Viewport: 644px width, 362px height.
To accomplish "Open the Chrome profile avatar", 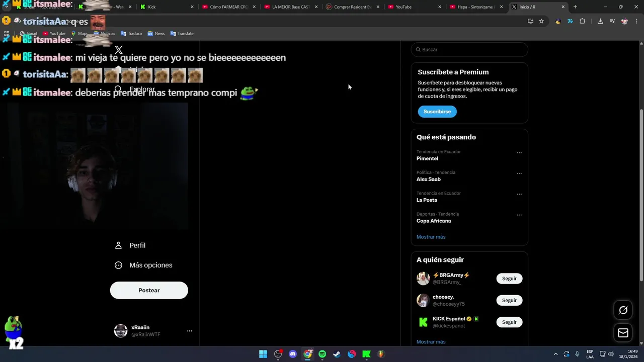I will coord(625,21).
